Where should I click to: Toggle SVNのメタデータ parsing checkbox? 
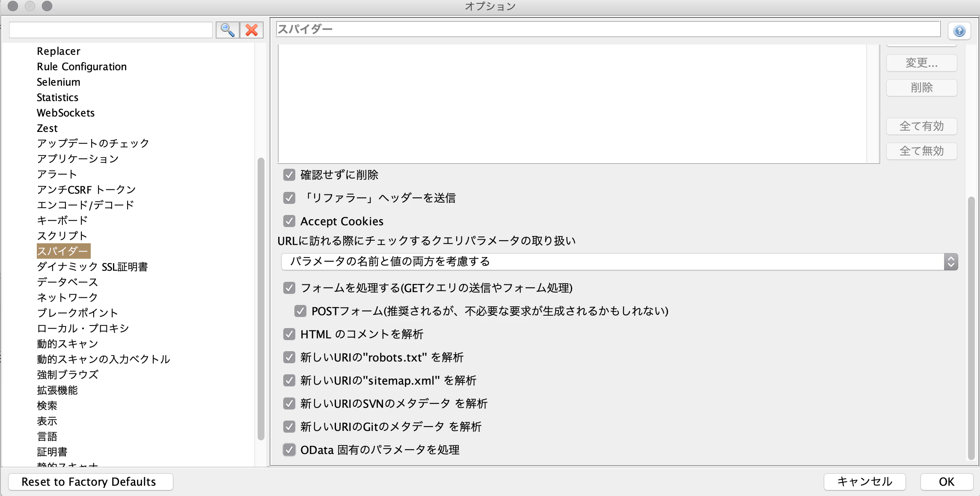tap(289, 403)
